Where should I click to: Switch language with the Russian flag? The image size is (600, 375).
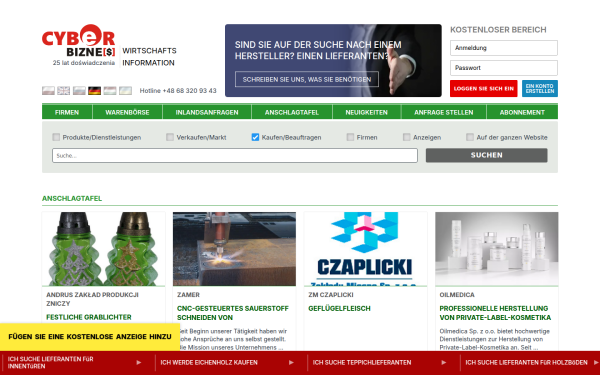pos(79,91)
